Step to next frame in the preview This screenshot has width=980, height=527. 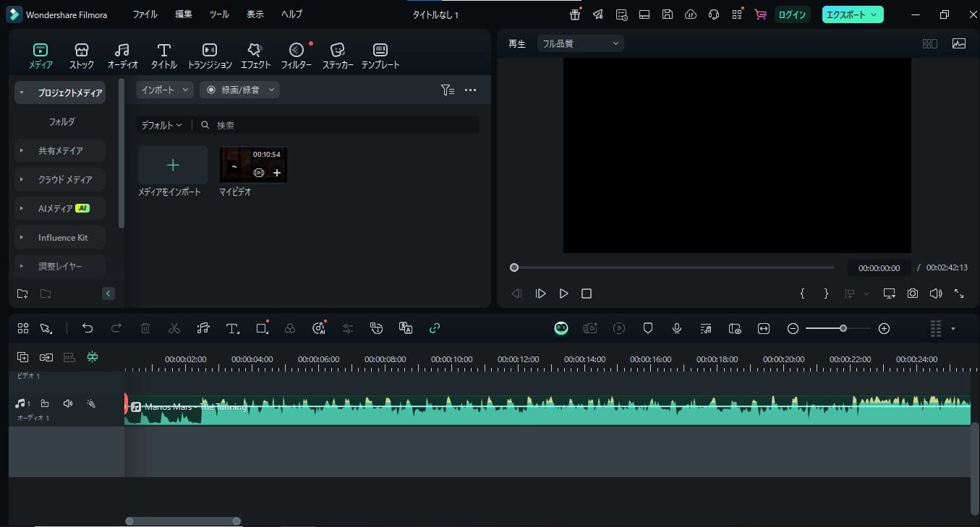tap(540, 294)
